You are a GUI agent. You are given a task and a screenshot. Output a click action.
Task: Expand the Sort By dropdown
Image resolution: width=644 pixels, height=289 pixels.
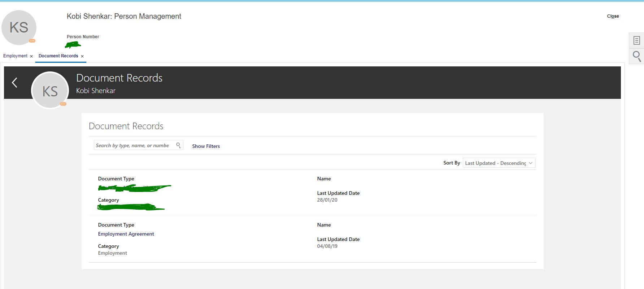click(x=499, y=163)
